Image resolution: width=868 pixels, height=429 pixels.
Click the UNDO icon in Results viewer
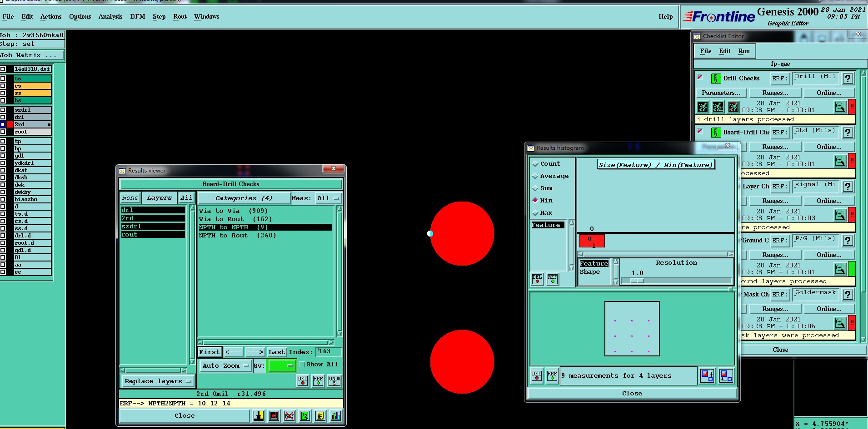point(334,381)
